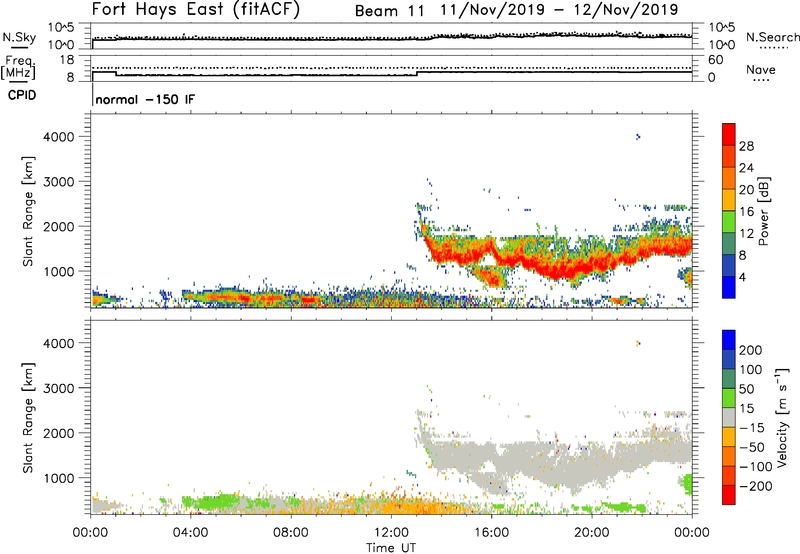The width and height of the screenshot is (800, 554).
Task: Click the gray band of velocity color bar
Action: coord(729,418)
